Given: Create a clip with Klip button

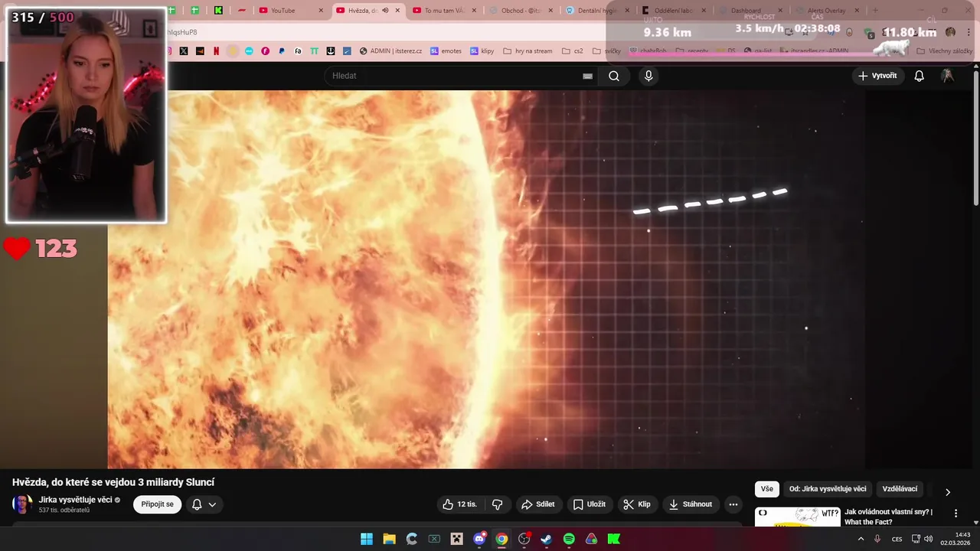Looking at the screenshot, I should 637,504.
